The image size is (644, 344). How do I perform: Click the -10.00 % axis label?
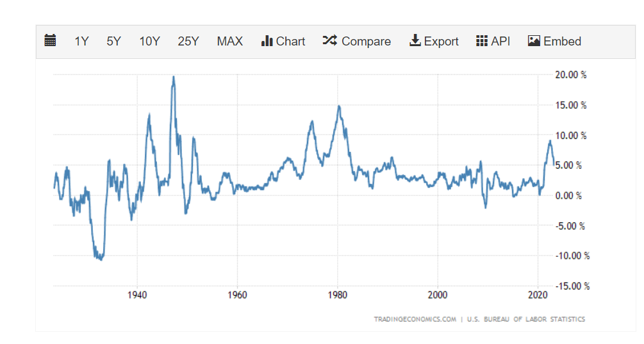572,256
